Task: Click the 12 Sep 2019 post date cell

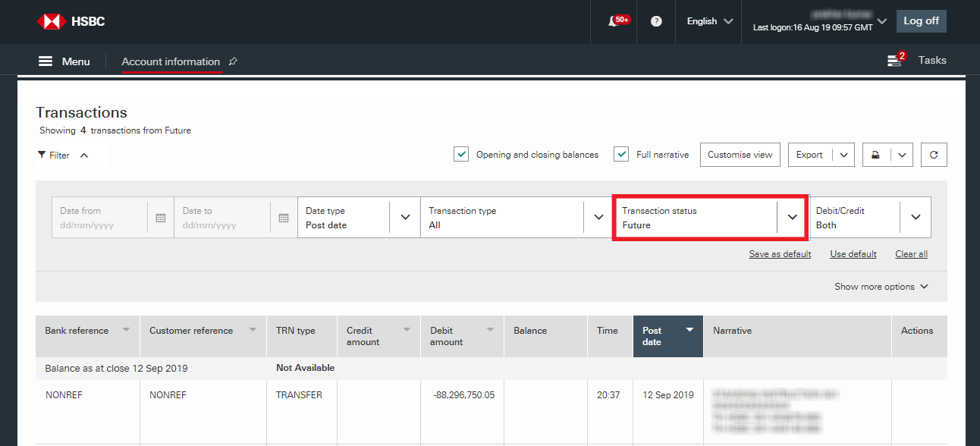Action: coord(668,395)
